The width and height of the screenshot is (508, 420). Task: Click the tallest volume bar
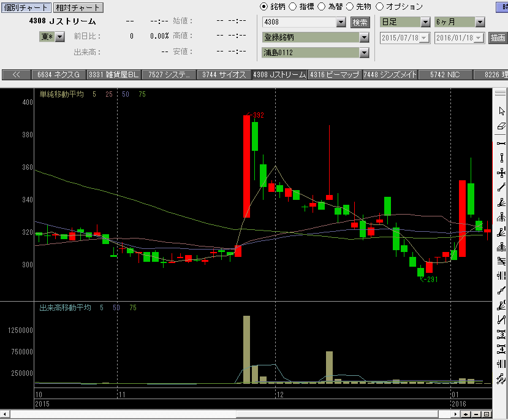tap(246, 349)
